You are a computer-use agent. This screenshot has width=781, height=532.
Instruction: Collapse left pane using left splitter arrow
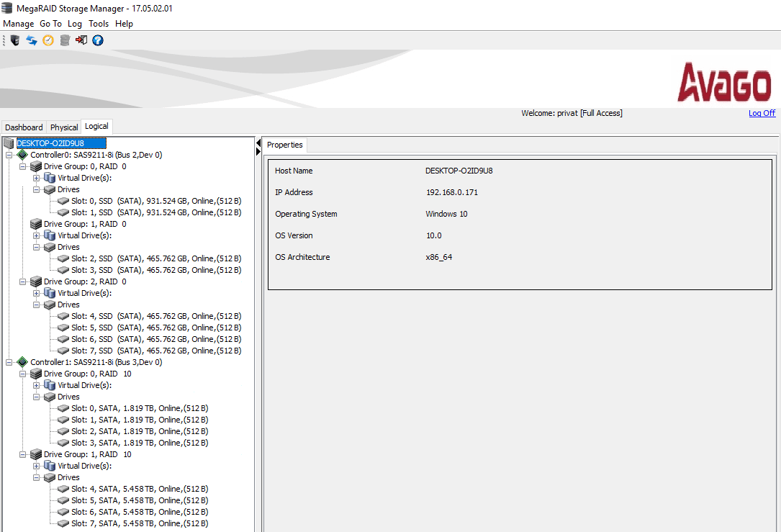pos(258,143)
